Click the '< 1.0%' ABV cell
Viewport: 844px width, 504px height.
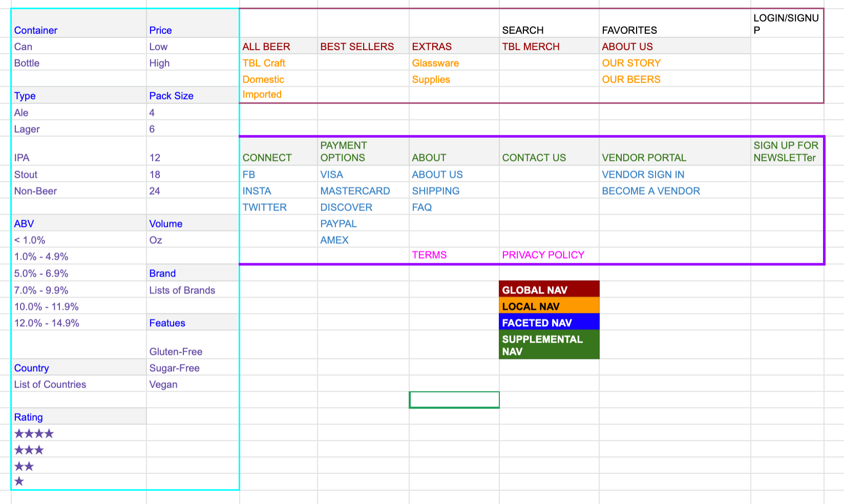[79, 240]
